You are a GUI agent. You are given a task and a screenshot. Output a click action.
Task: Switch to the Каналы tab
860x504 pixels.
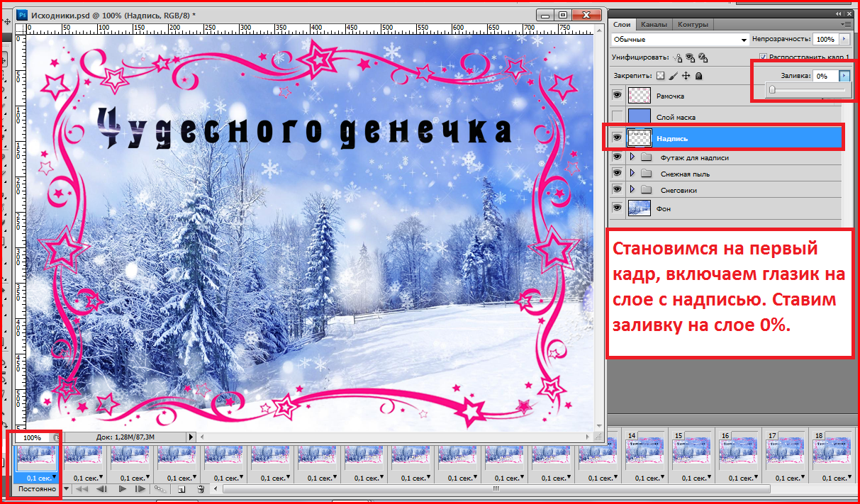click(x=654, y=24)
